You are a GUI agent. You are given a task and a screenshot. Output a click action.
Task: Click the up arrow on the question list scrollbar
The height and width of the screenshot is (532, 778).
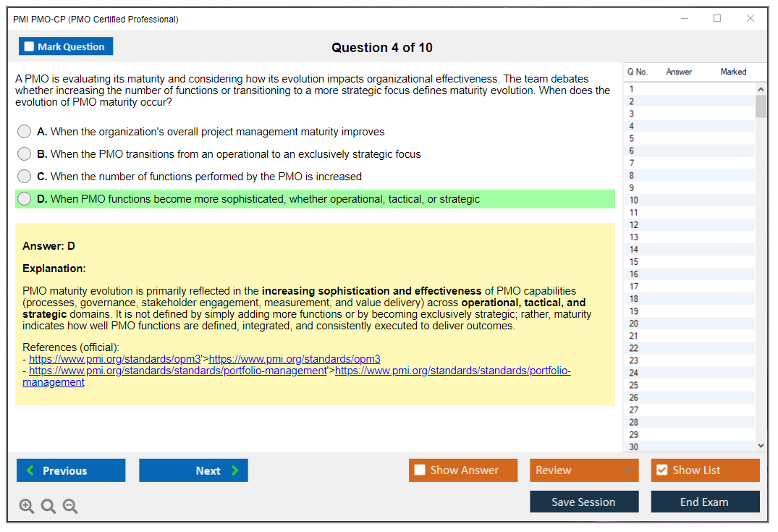pyautogui.click(x=761, y=88)
